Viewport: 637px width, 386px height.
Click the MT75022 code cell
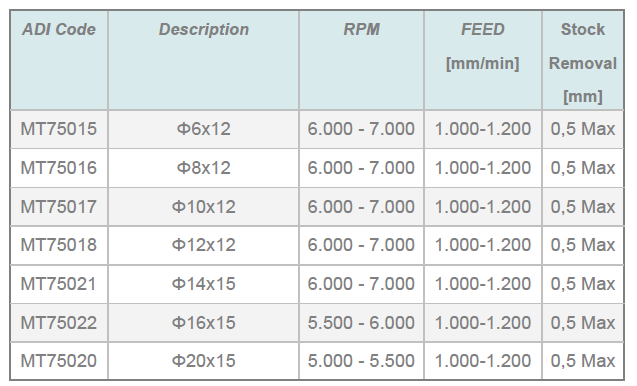(x=59, y=323)
